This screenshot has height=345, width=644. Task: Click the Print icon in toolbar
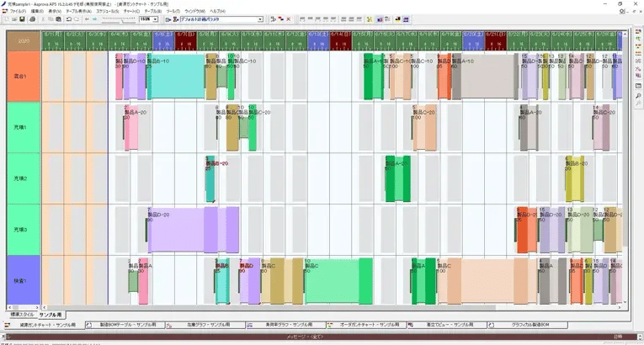point(32,19)
